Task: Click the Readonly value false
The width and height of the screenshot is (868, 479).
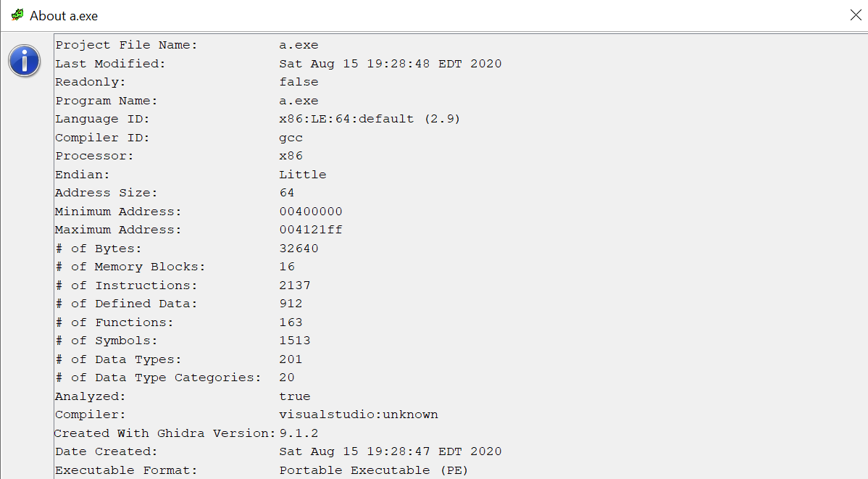Action: 298,81
